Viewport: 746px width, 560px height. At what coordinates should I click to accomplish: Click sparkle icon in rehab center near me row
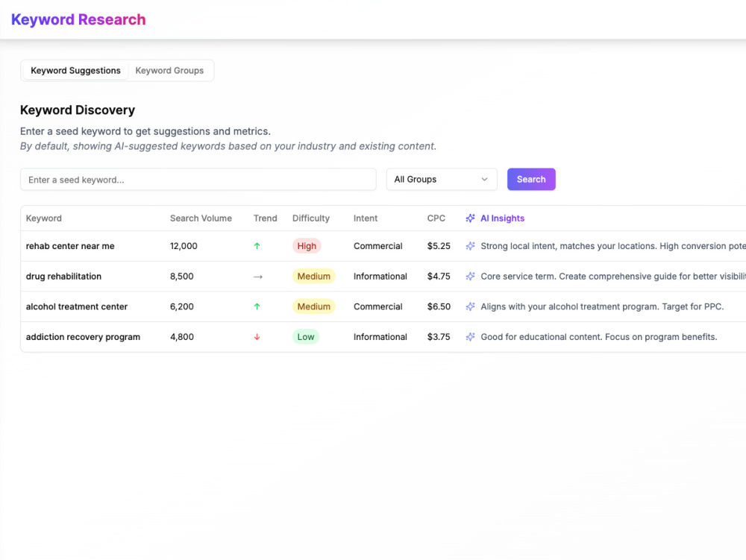(470, 246)
